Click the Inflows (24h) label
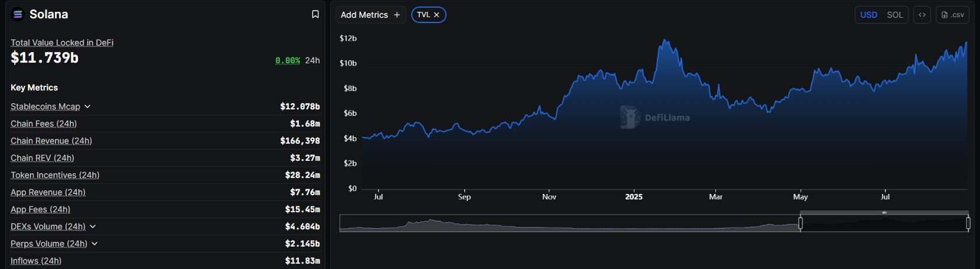 tap(36, 261)
